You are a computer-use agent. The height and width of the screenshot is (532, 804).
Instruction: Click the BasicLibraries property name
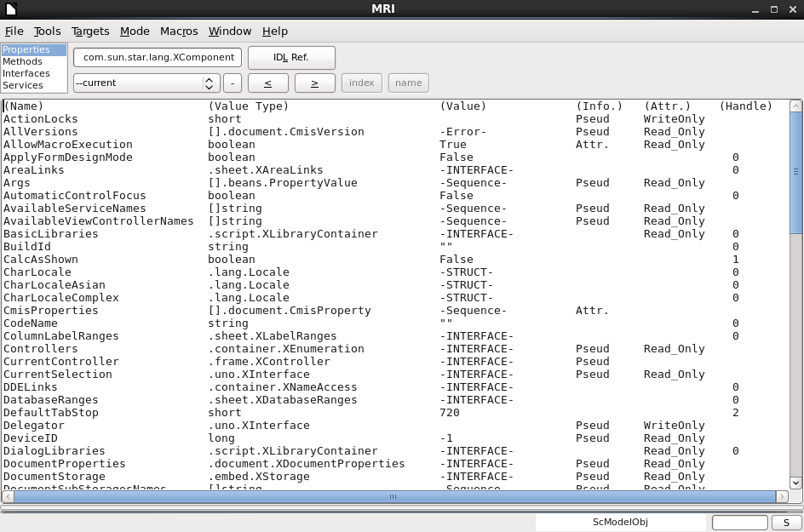[x=51, y=234]
